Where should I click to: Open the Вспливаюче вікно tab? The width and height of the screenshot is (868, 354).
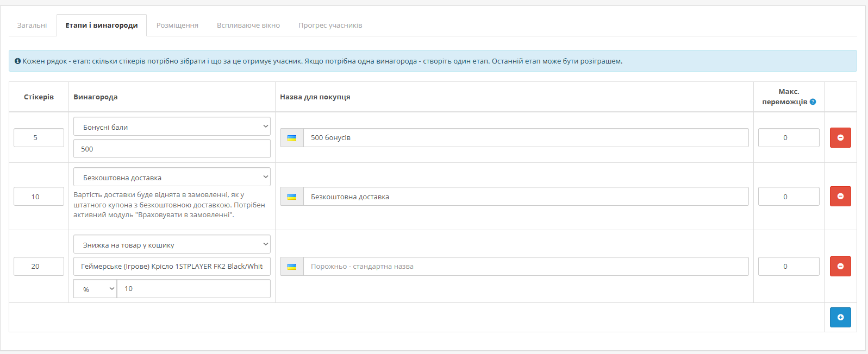click(x=248, y=26)
